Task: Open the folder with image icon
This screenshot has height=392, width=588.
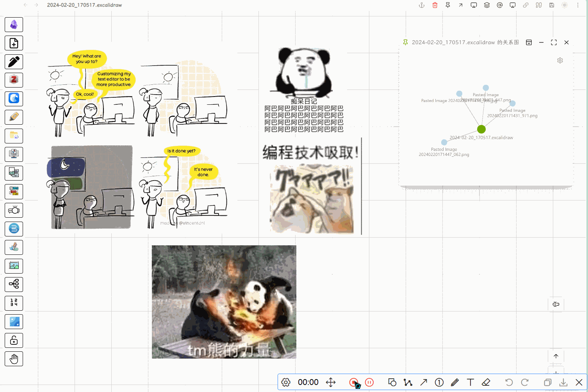Action: (x=14, y=136)
